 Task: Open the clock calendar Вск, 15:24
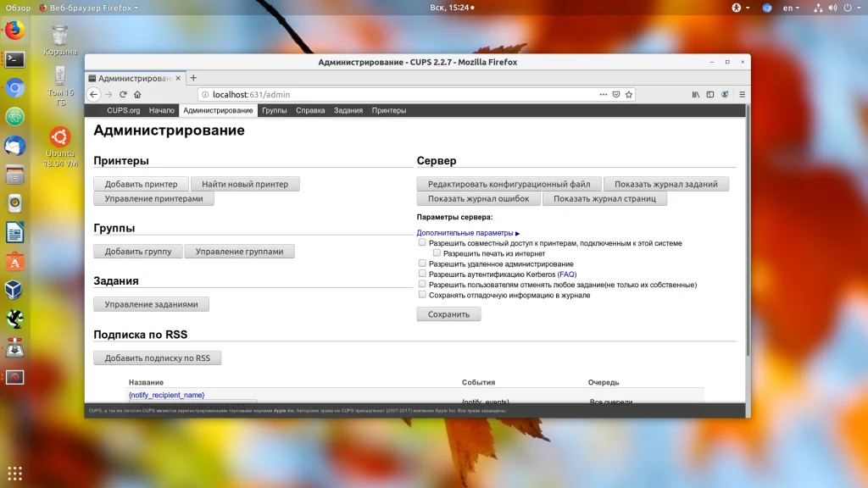(452, 8)
